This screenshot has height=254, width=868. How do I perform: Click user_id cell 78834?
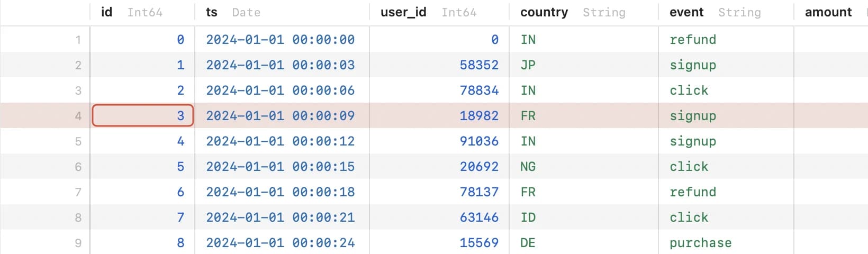pos(439,90)
